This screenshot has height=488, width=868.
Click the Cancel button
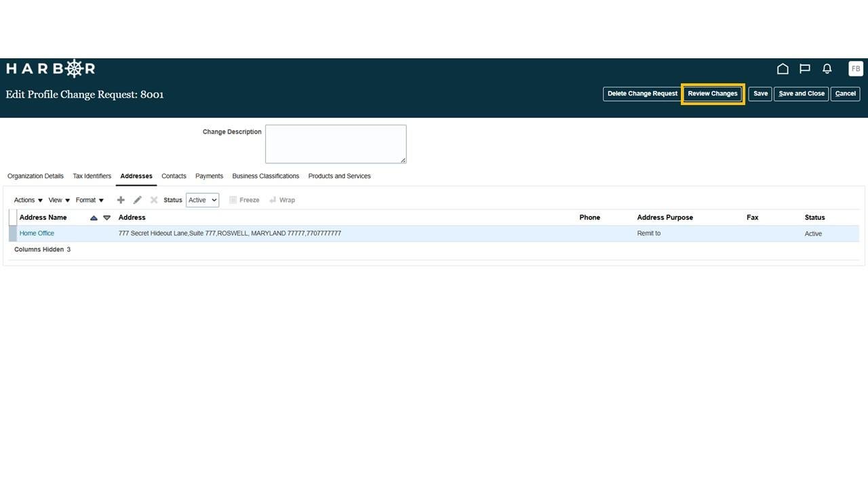[x=846, y=94]
